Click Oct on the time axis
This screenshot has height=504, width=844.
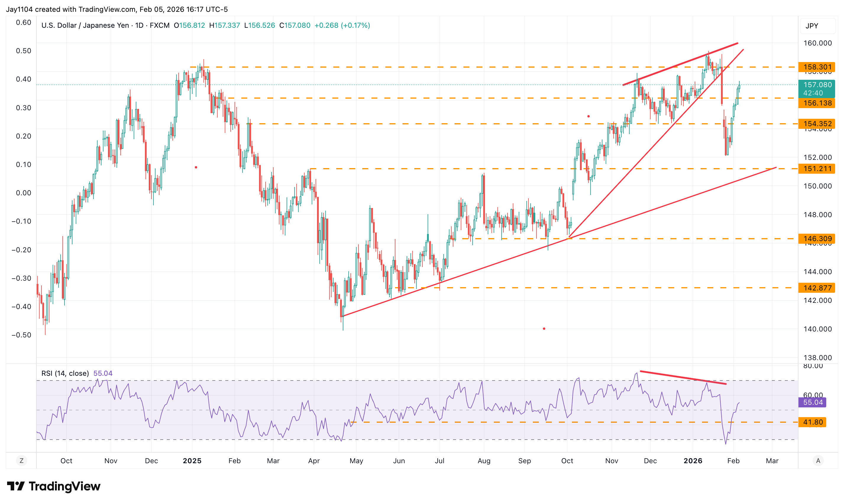tap(66, 461)
